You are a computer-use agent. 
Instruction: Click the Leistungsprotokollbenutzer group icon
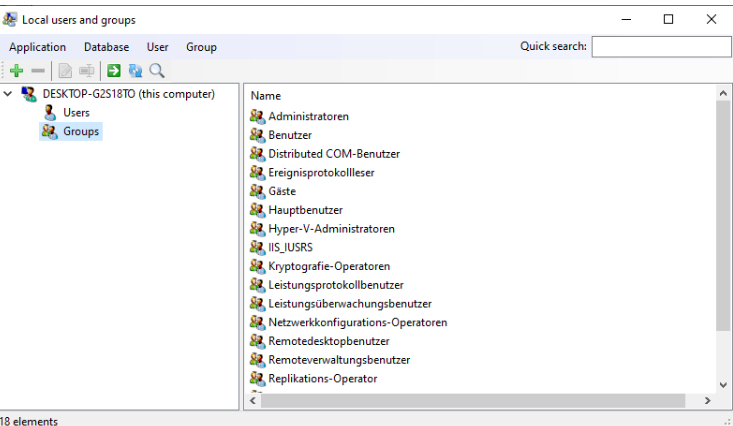click(257, 284)
